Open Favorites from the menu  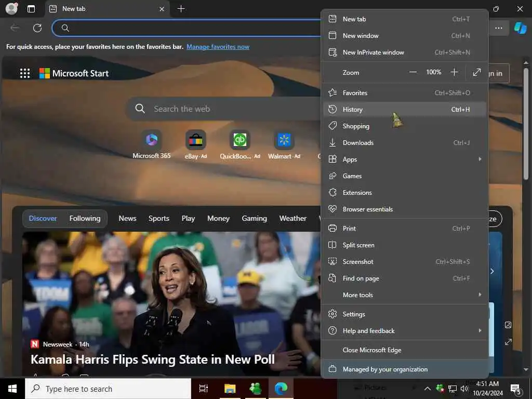(x=405, y=92)
